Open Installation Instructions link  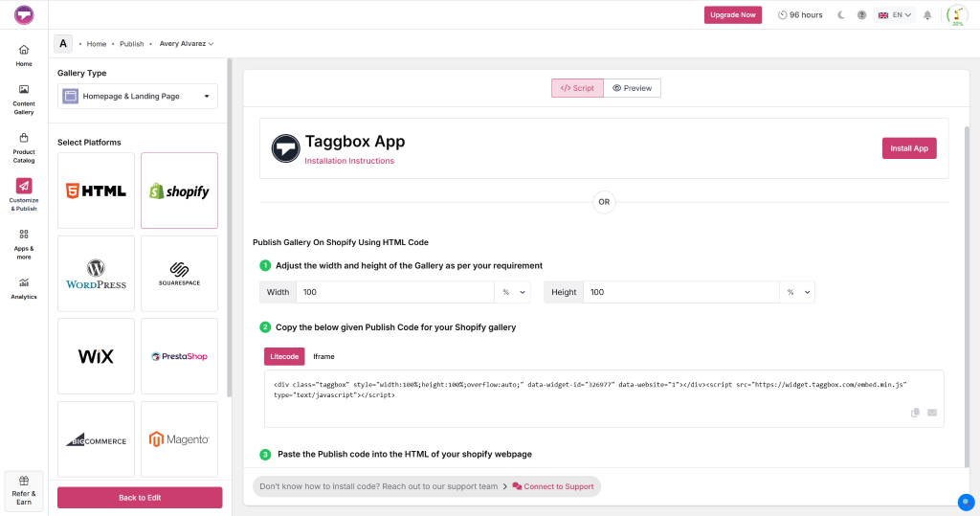349,161
